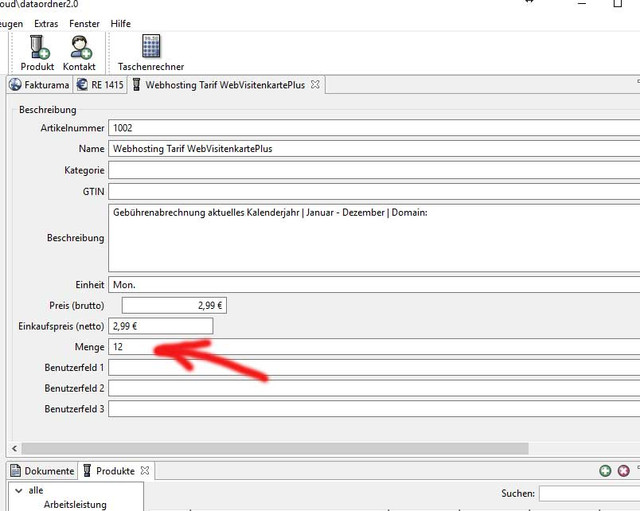Click the Preis (brutto) field

pos(174,305)
